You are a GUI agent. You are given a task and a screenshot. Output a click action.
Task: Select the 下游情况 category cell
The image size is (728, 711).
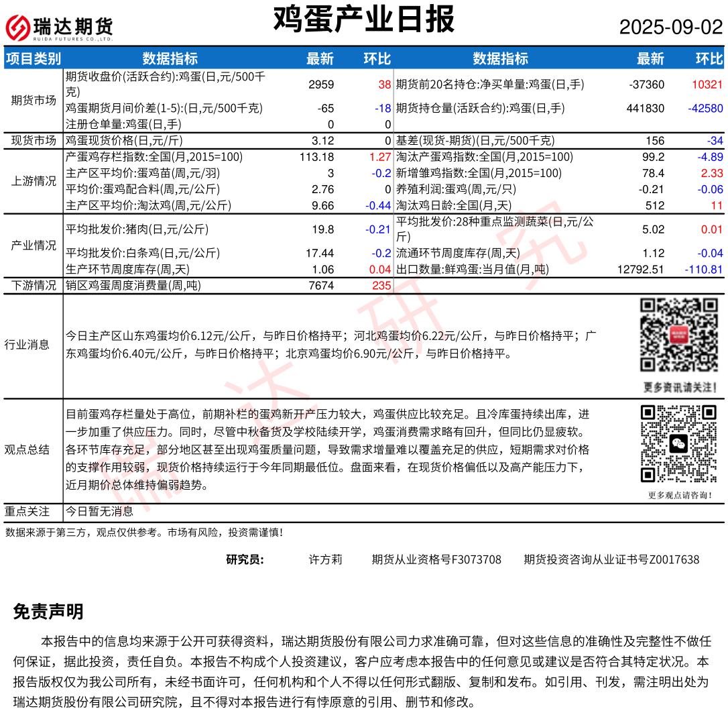[34, 286]
